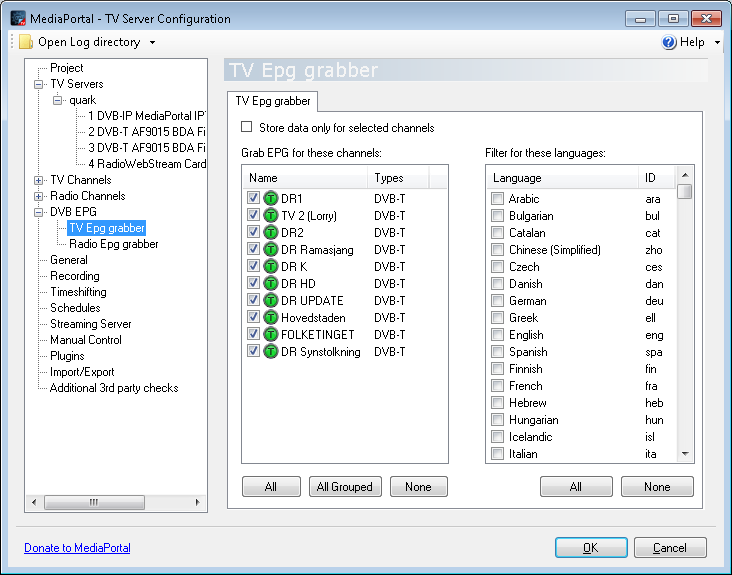This screenshot has height=575, width=732.
Task: Click the Types column header
Action: (398, 178)
